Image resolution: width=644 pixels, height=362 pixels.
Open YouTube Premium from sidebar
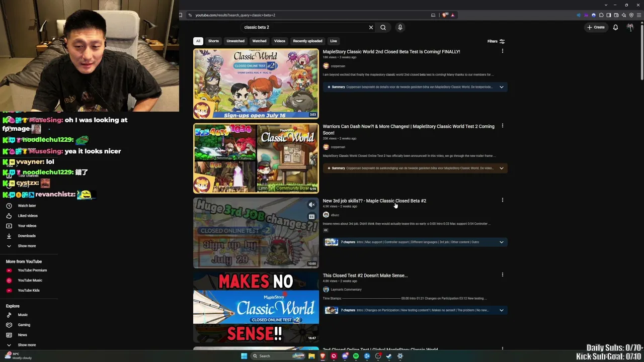coord(32,270)
